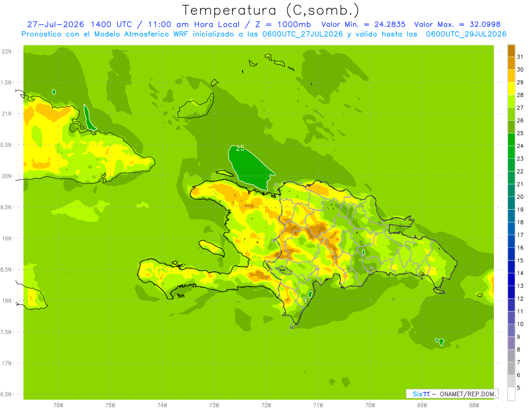The width and height of the screenshot is (532, 411).
Task: Click the '0600UTC_29JUL2026' valid-until time
Action: click(x=466, y=34)
